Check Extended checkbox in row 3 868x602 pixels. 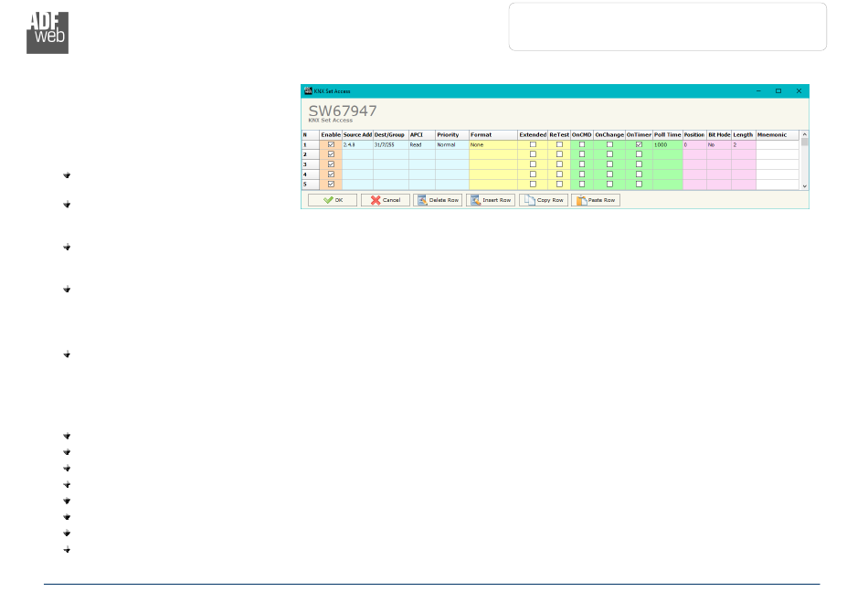[533, 164]
